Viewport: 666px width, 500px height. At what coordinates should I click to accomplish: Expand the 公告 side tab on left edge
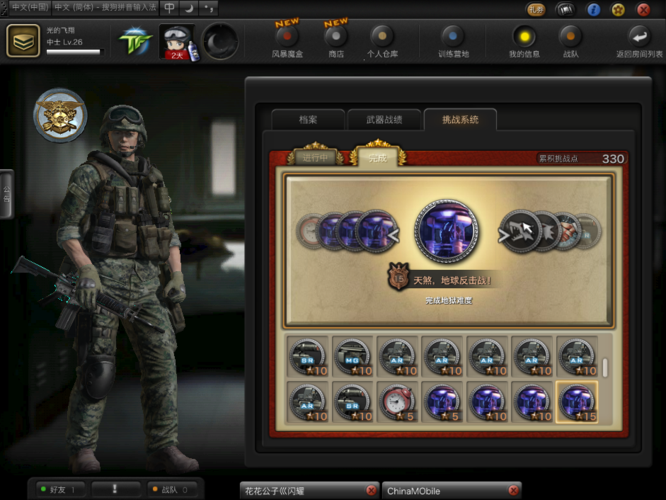[x=6, y=194]
